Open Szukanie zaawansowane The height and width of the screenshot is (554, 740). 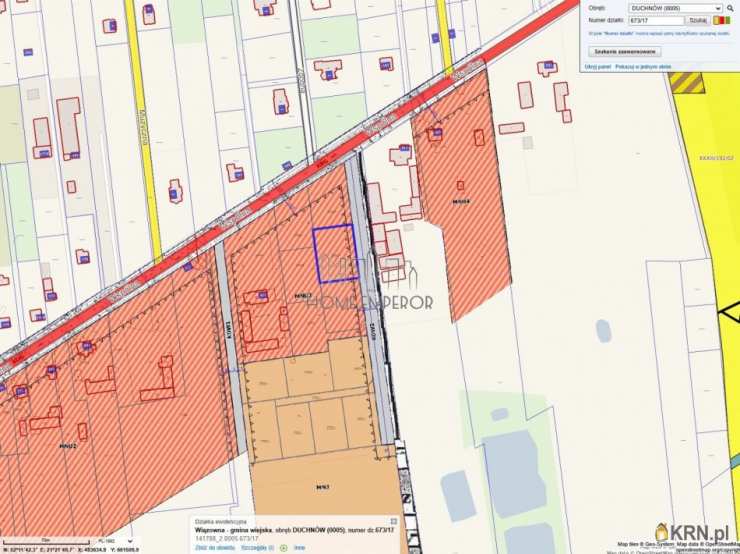pos(624,51)
